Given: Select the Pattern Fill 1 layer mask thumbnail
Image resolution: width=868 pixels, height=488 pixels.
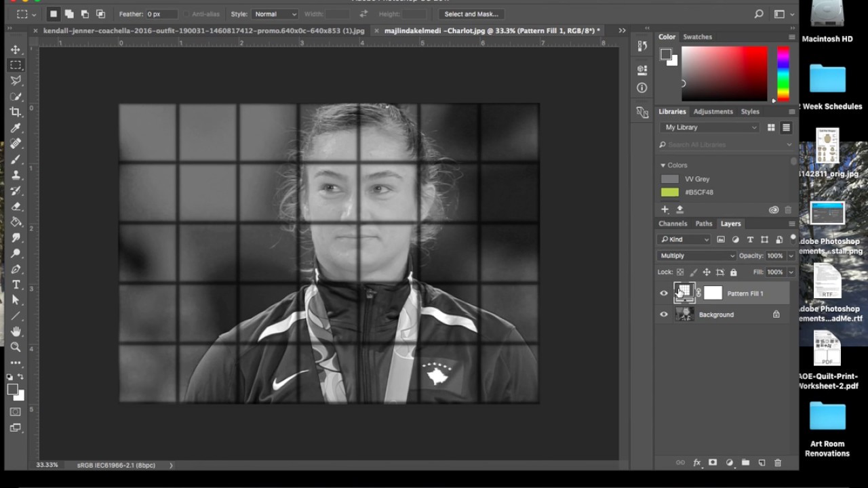Looking at the screenshot, I should pos(713,293).
